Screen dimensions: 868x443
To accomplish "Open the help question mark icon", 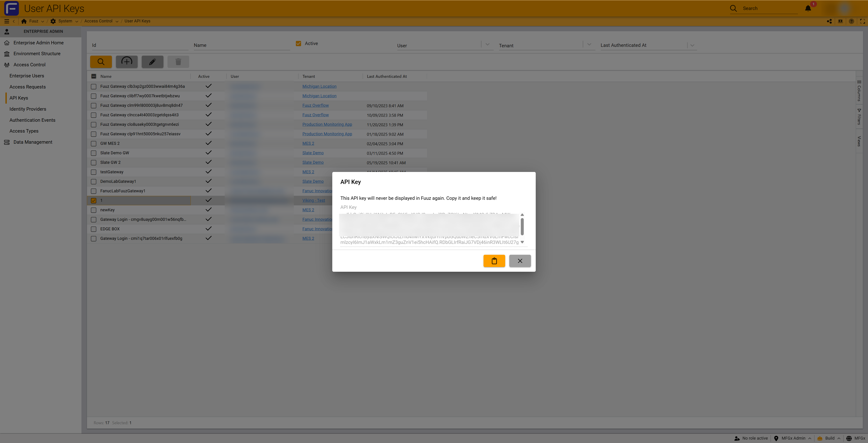I will pos(851,21).
